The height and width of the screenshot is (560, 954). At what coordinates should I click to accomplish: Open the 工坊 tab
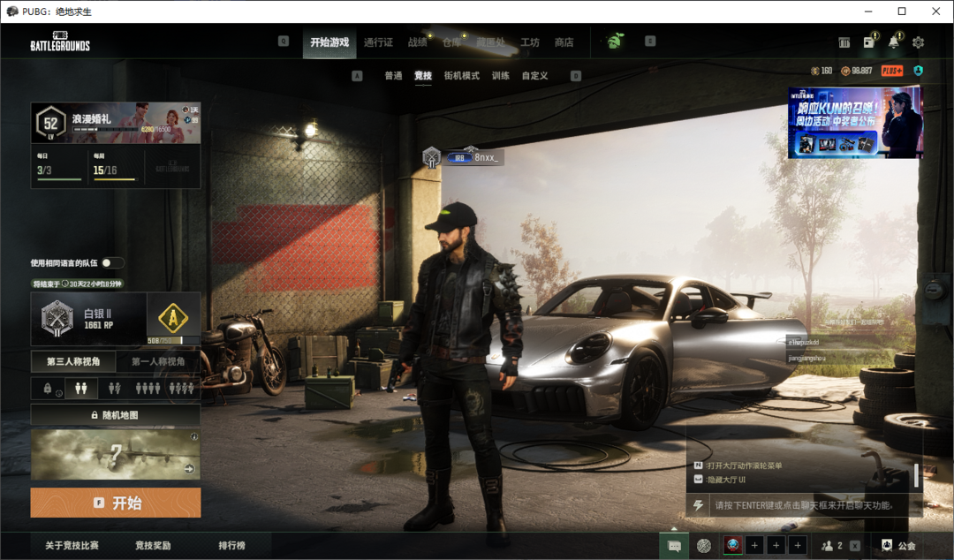530,42
